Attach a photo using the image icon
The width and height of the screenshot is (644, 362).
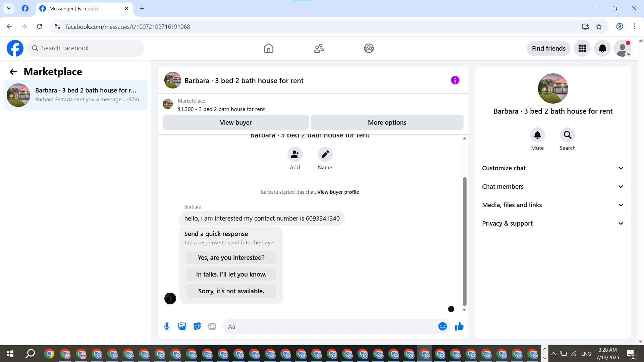pos(182,326)
